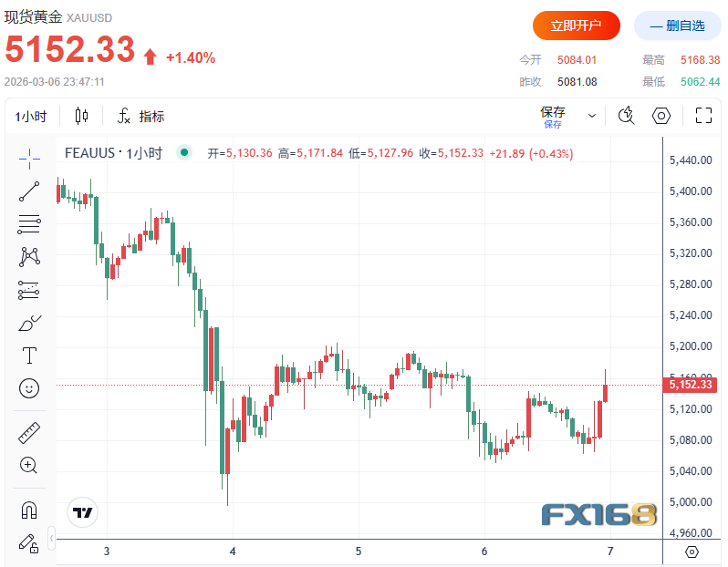Toggle magnet mode snapping
This screenshot has width=728, height=567.
[x=29, y=510]
